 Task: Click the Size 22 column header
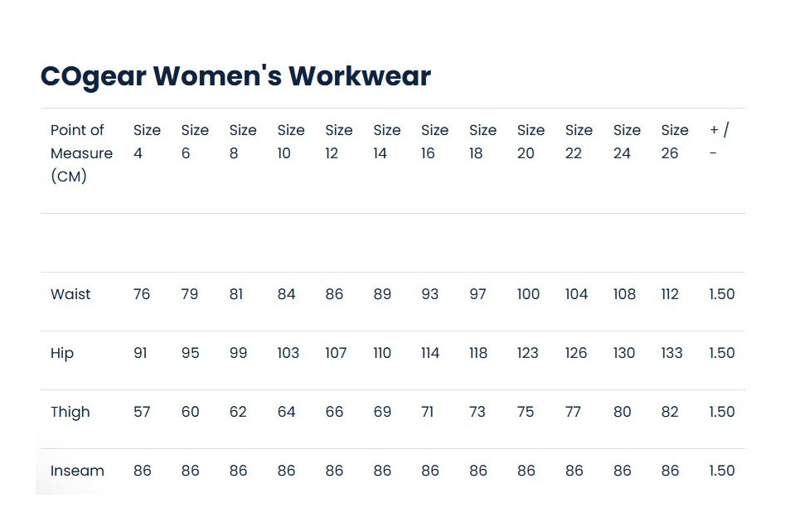click(579, 142)
